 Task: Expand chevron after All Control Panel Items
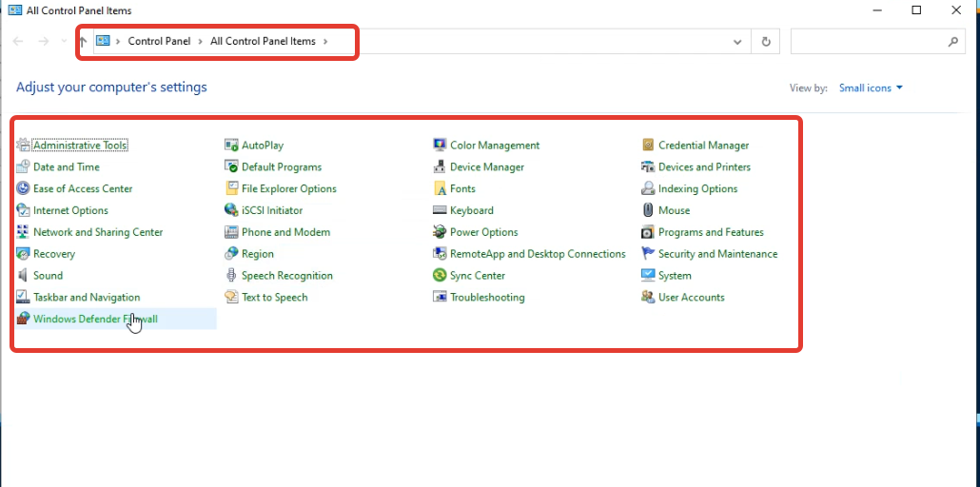[325, 42]
